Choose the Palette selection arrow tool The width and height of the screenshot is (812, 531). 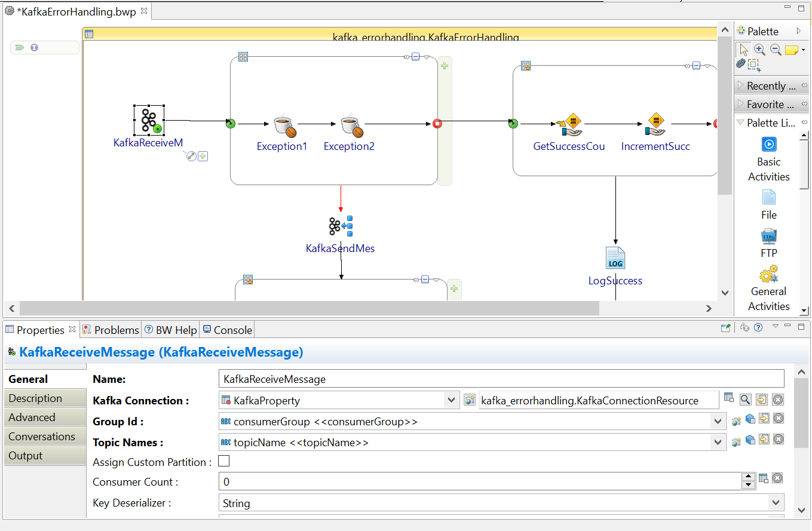tap(743, 50)
